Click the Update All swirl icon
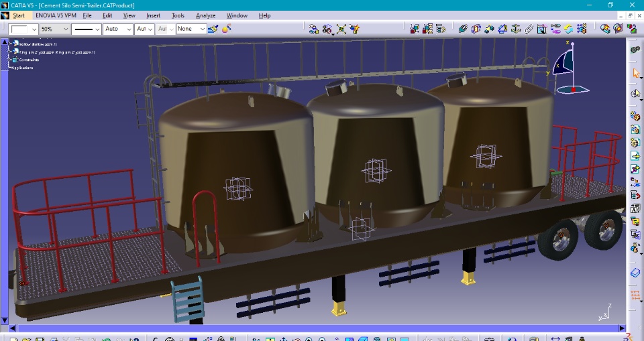644x341 pixels. [569, 29]
